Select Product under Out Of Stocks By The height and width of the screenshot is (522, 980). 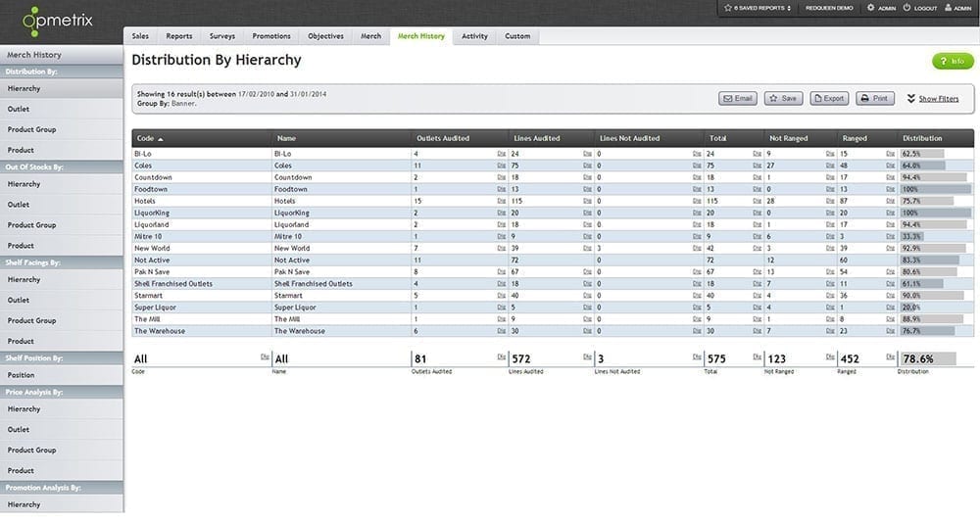coord(61,246)
